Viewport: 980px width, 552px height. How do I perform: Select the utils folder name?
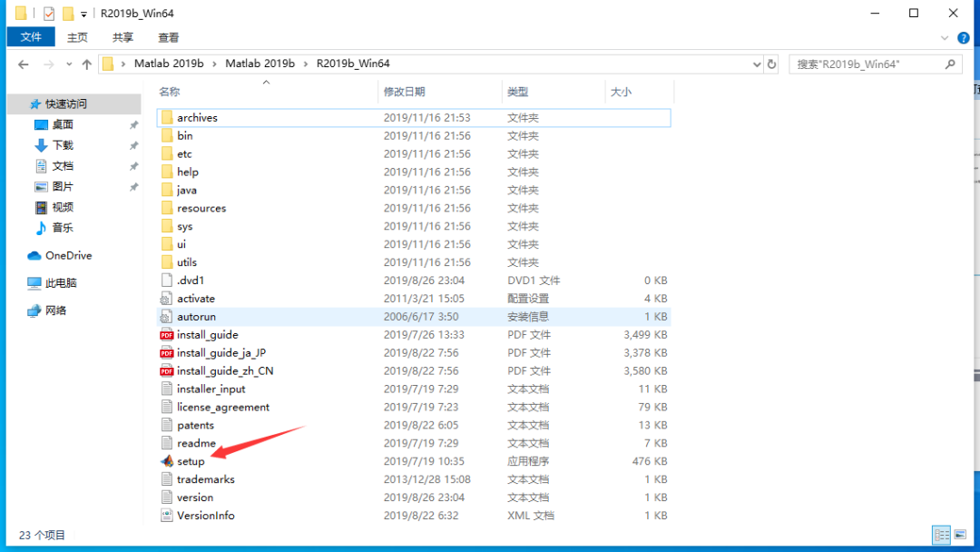[x=187, y=262]
